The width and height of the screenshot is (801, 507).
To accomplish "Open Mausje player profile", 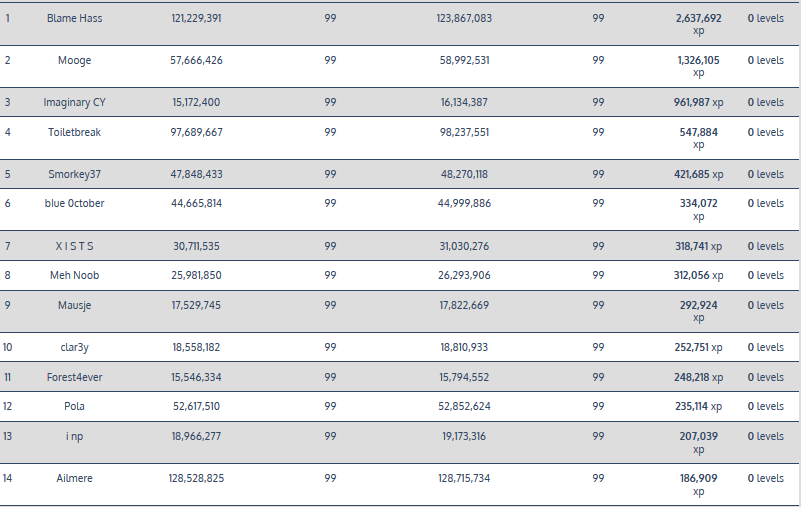I will coord(74,306).
